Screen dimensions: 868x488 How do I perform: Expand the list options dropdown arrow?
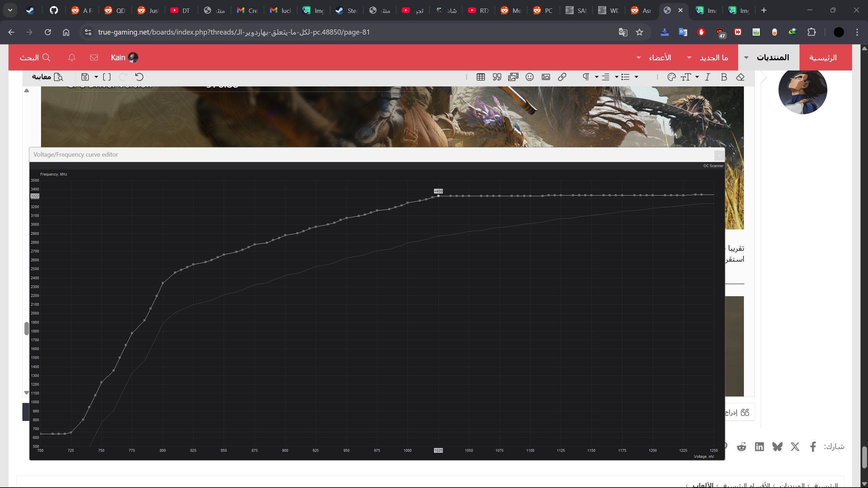pos(636,77)
